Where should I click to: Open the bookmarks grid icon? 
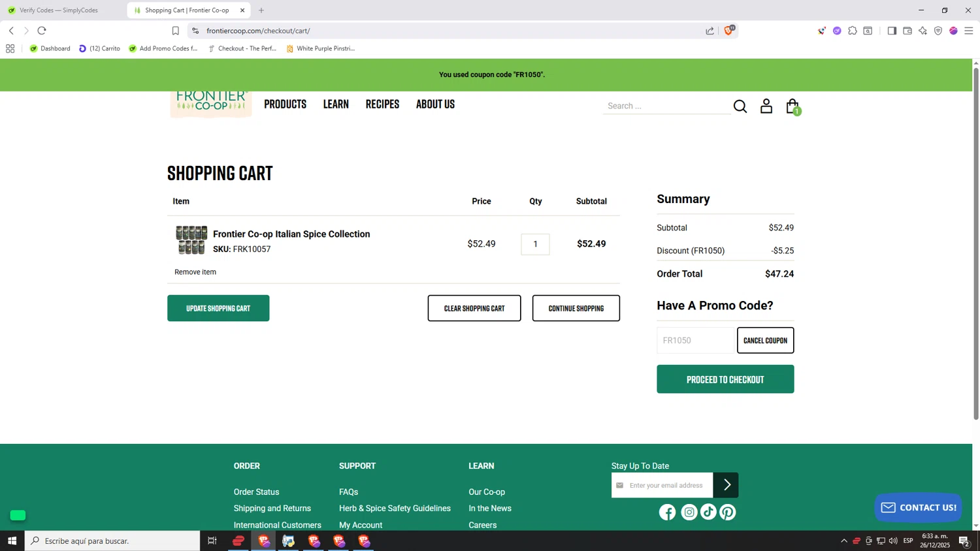click(x=10, y=48)
